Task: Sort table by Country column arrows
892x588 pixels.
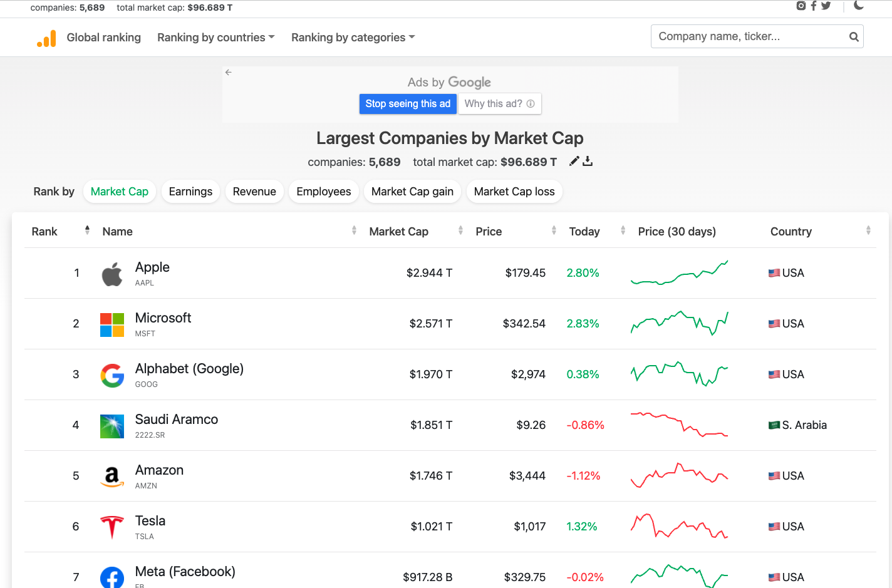Action: pyautogui.click(x=868, y=230)
